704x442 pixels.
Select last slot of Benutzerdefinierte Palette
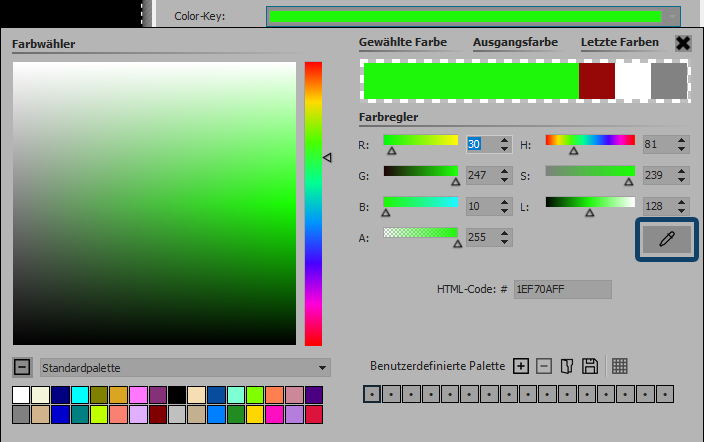pos(665,394)
